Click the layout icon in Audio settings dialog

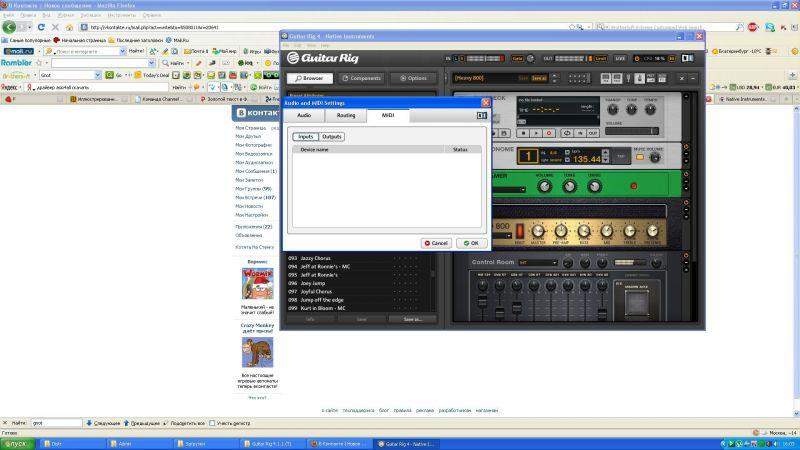tap(481, 116)
